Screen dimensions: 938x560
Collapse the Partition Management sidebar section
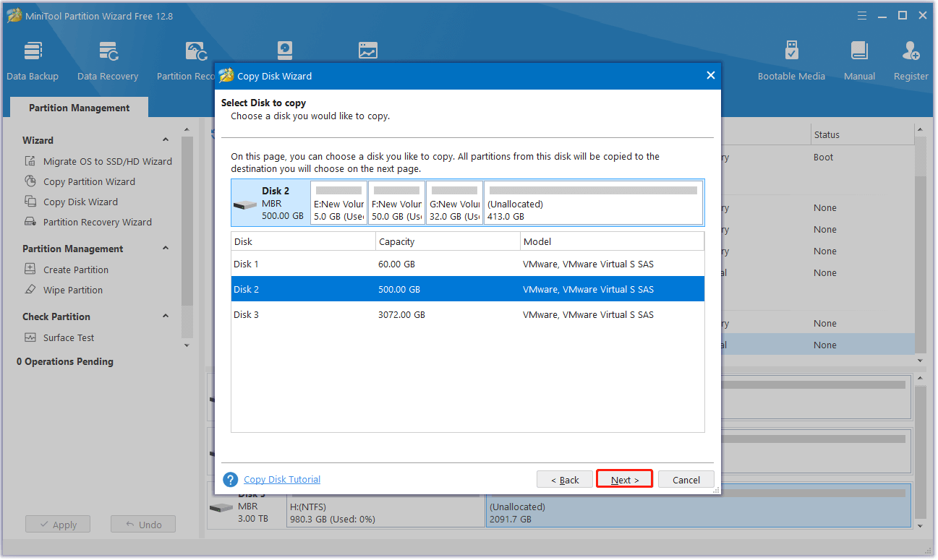[166, 249]
